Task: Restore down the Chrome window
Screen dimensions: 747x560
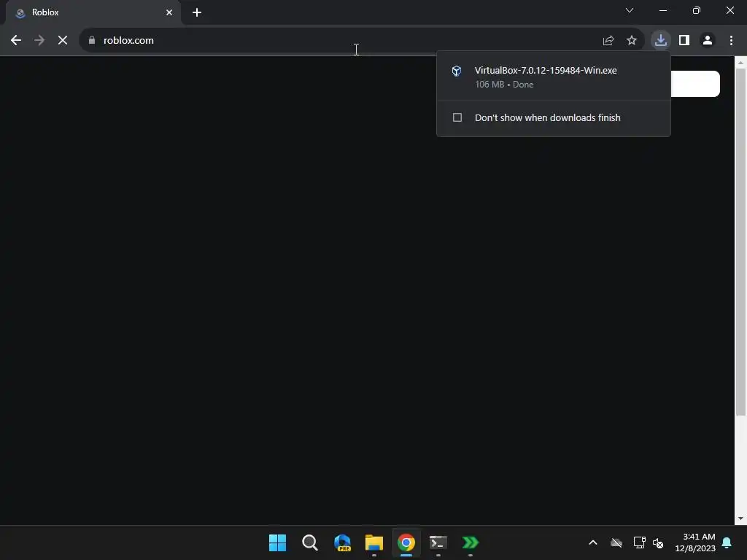Action: tap(697, 10)
